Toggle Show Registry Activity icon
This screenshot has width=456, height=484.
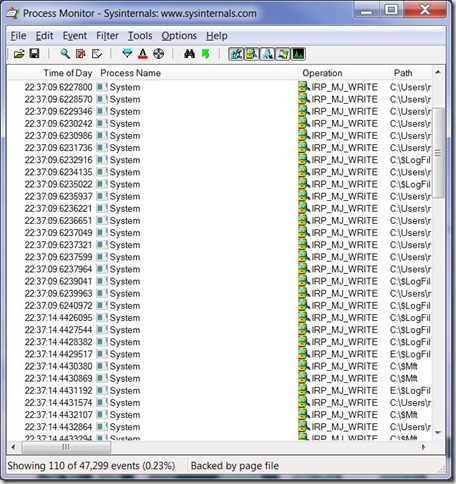pos(236,54)
